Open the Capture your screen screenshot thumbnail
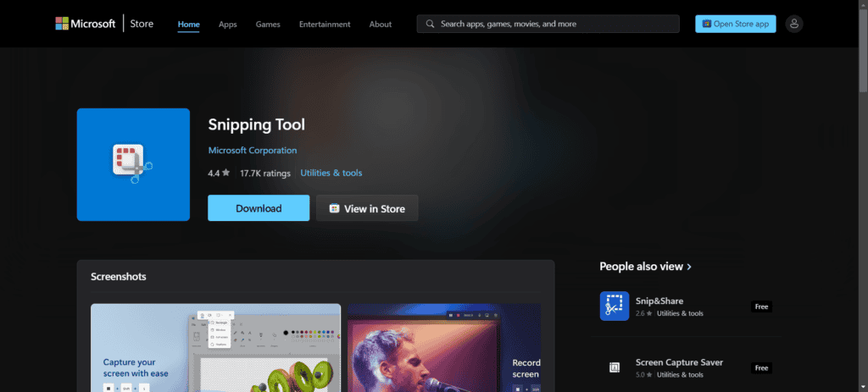 point(216,348)
